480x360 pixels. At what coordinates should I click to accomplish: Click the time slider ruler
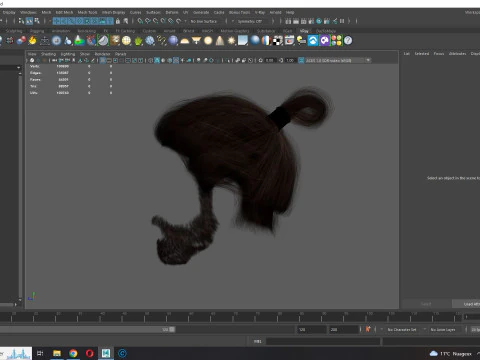pos(232,317)
